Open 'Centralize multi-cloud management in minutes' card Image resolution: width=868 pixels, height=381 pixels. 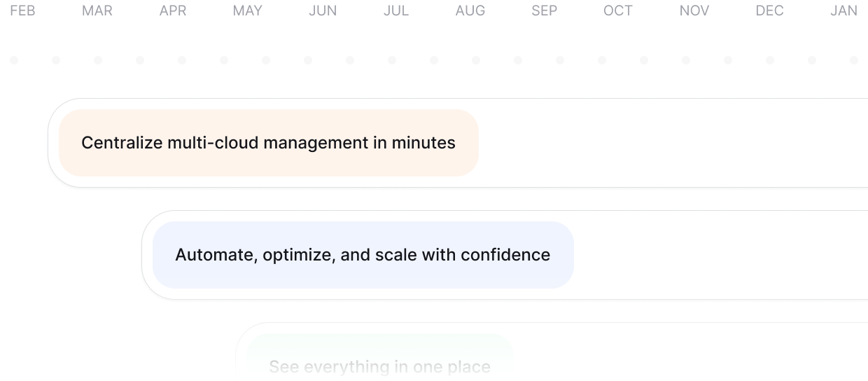(x=268, y=143)
